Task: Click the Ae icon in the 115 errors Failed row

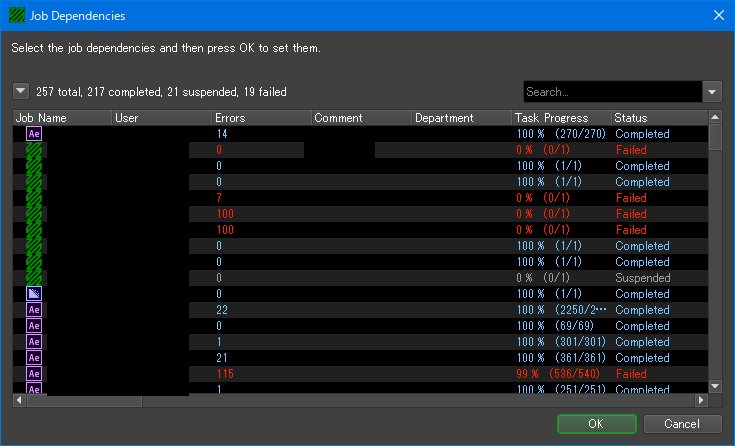Action: [x=34, y=374]
